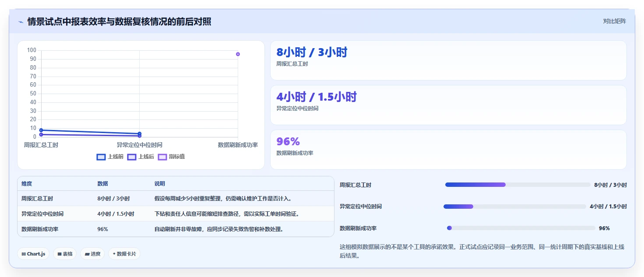Click the purple 指标值 data point at 96
Screen dimensions: 644x277
pos(238,54)
